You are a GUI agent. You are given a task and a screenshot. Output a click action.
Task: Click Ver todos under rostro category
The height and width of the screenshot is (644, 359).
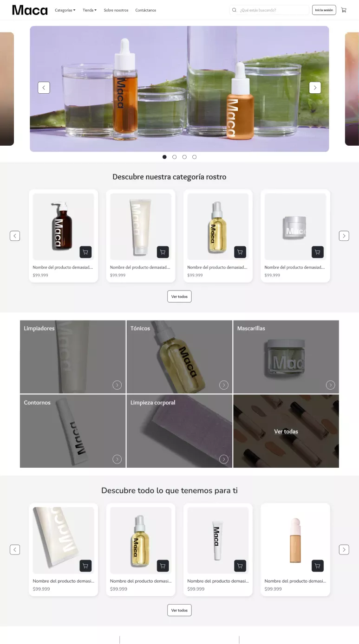179,296
